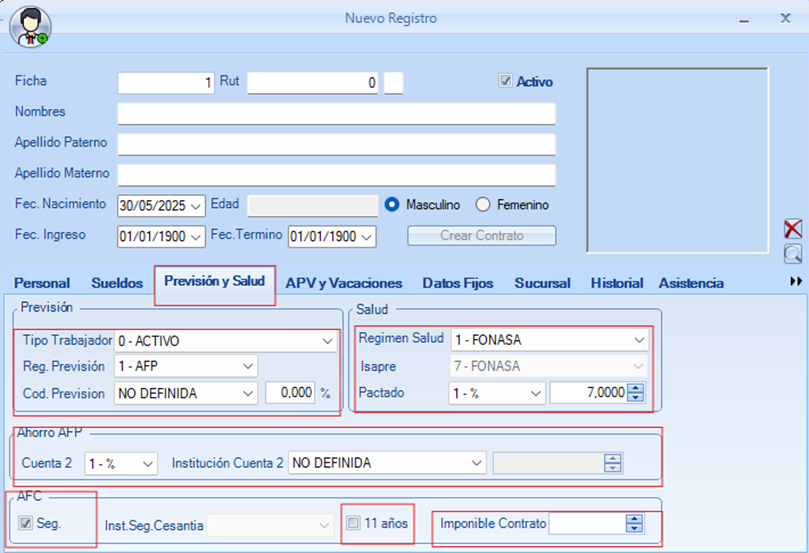Viewport: 809px width, 553px height.
Task: Go to the Historial tab
Action: [616, 284]
